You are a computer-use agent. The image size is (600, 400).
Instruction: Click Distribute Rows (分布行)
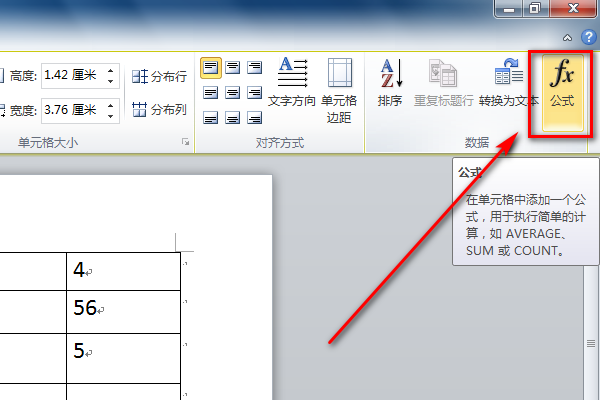click(x=159, y=77)
